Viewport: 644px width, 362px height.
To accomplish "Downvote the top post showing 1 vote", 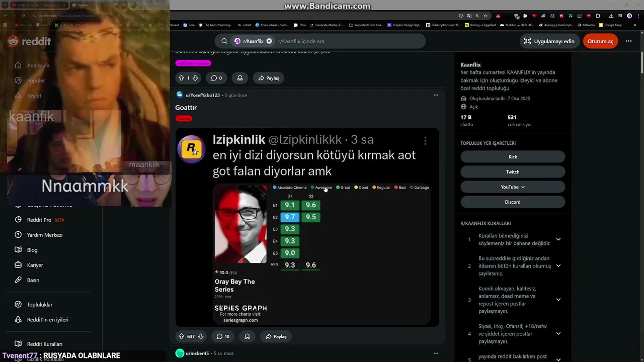I will pos(195,78).
